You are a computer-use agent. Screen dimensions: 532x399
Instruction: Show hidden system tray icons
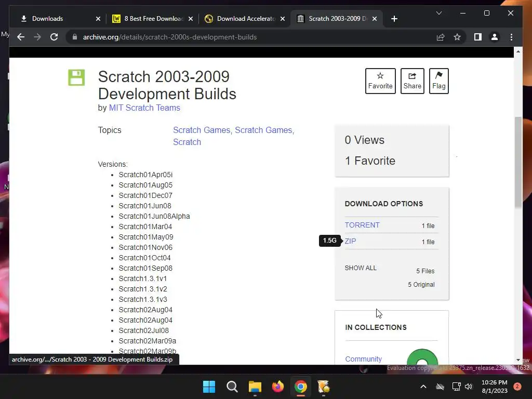click(x=423, y=387)
